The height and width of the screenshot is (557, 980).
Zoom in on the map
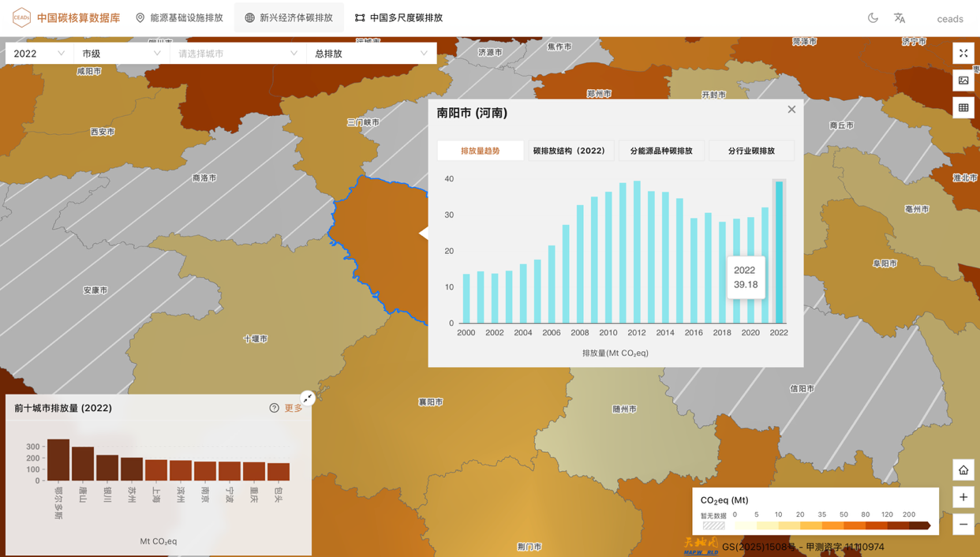[x=963, y=497]
